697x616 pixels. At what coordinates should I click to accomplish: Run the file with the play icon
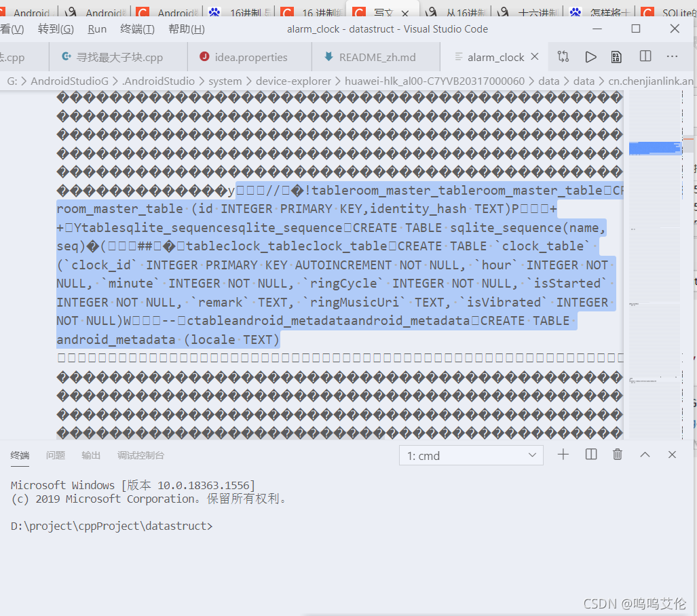(590, 56)
